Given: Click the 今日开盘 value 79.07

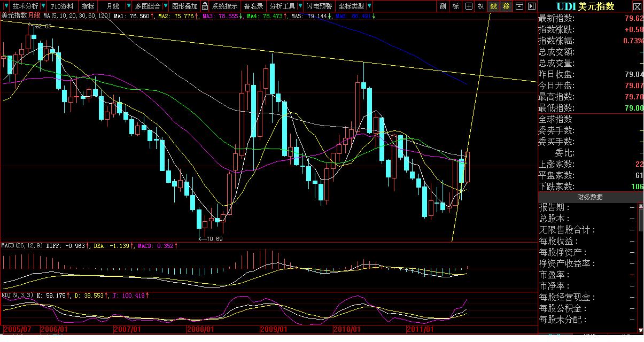Looking at the screenshot, I should tap(633, 85).
